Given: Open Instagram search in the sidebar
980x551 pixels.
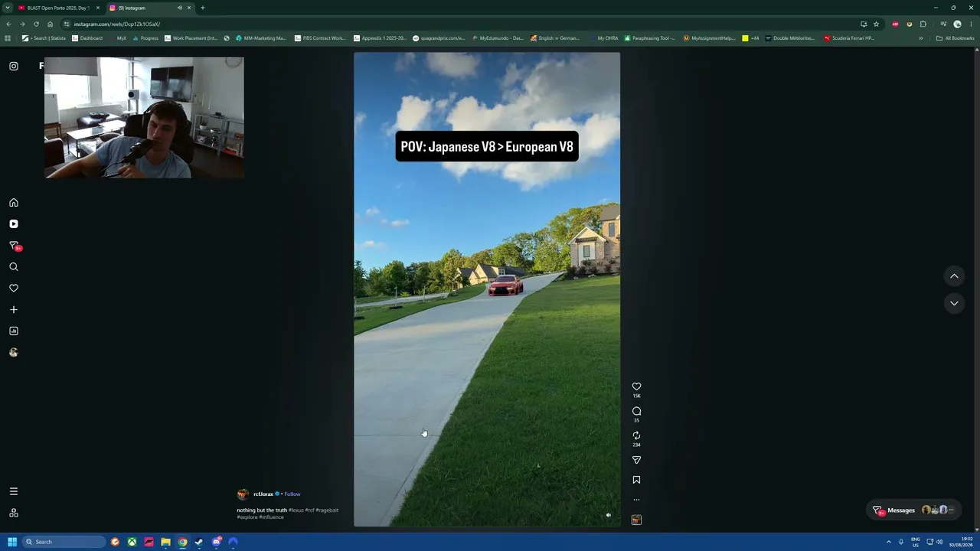Looking at the screenshot, I should coord(14,267).
